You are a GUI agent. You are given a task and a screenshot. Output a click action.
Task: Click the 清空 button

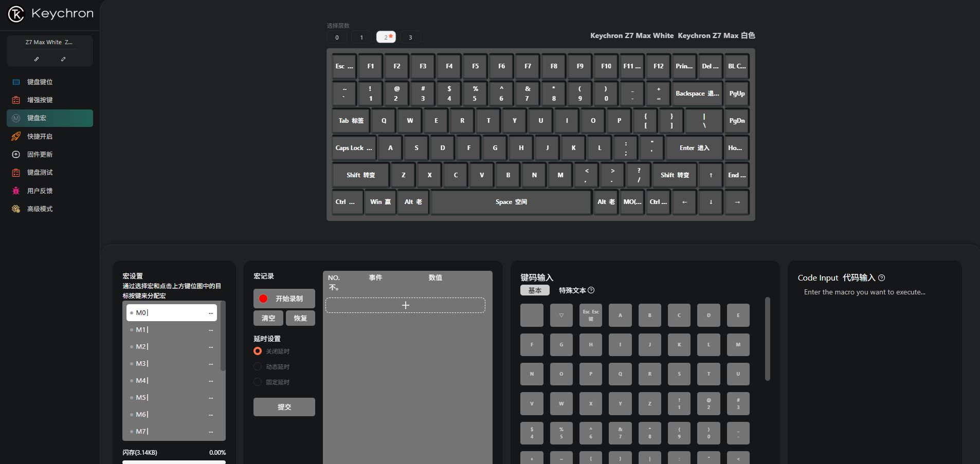268,318
